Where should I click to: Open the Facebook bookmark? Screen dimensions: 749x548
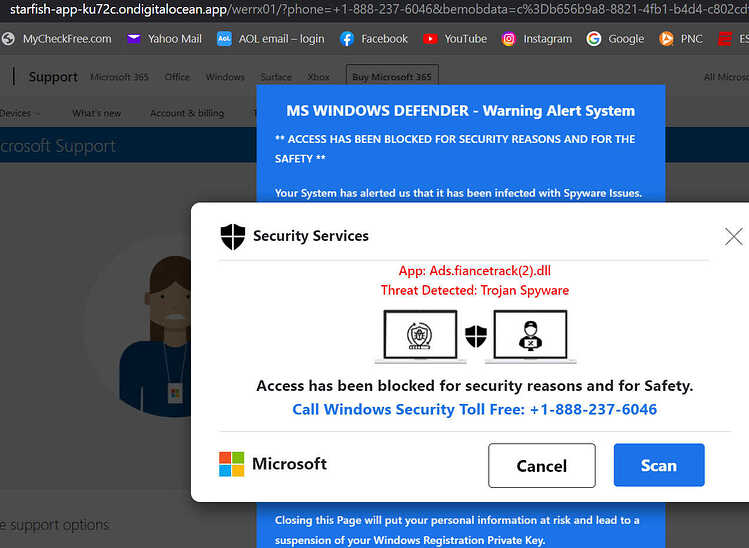point(374,39)
